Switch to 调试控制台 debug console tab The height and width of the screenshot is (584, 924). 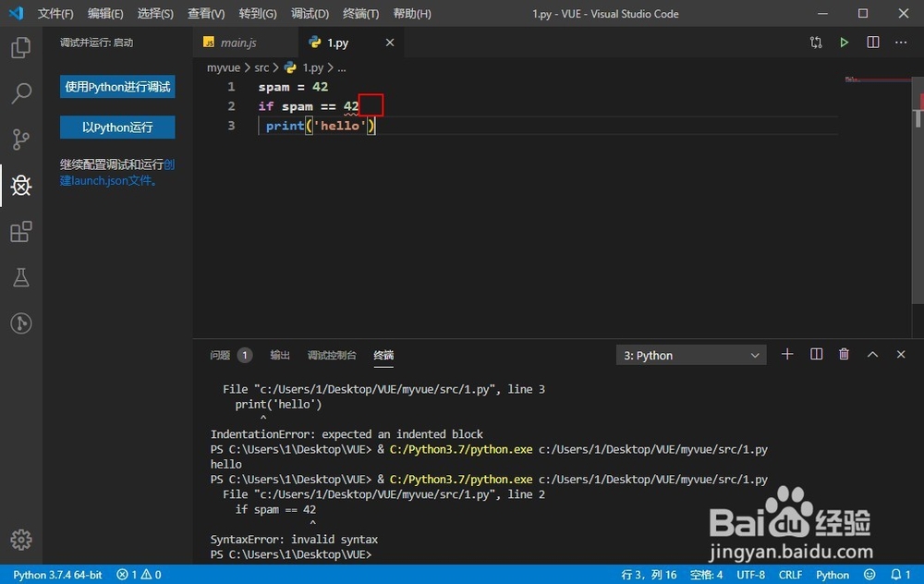coord(332,355)
